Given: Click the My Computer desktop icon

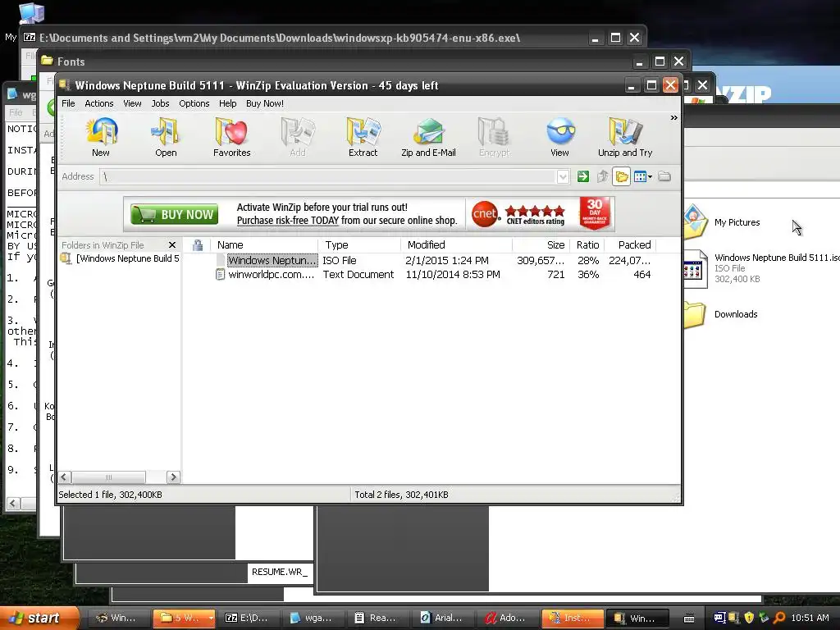Looking at the screenshot, I should coord(31,13).
